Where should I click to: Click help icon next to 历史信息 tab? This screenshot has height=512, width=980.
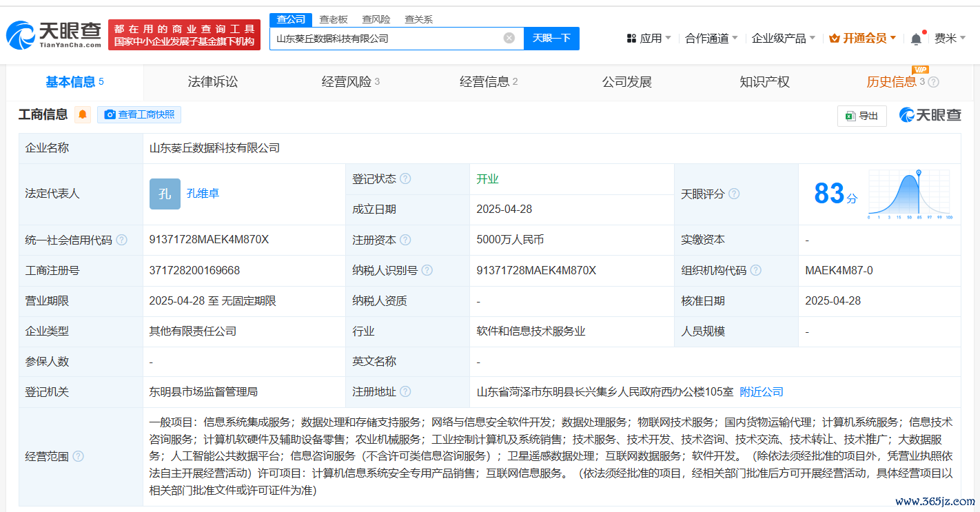pyautogui.click(x=933, y=82)
